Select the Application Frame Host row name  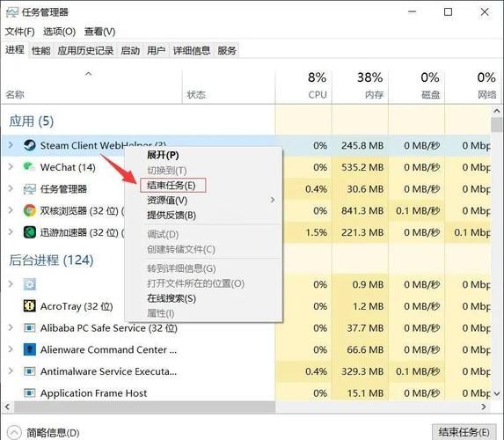93,393
